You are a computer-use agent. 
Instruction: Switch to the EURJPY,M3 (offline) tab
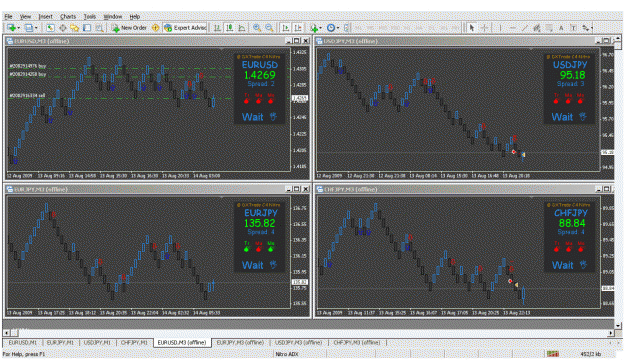[240, 342]
